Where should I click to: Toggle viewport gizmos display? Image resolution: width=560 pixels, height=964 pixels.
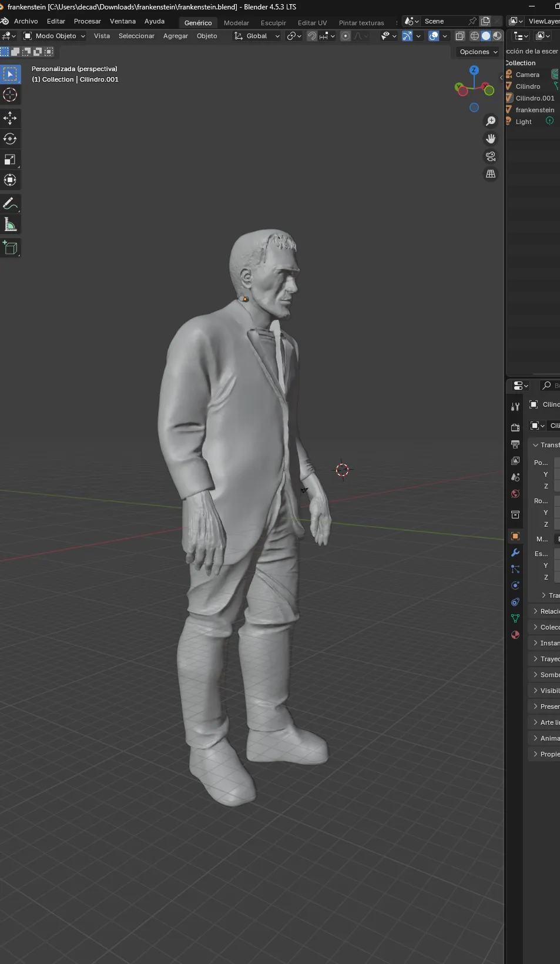(x=407, y=36)
